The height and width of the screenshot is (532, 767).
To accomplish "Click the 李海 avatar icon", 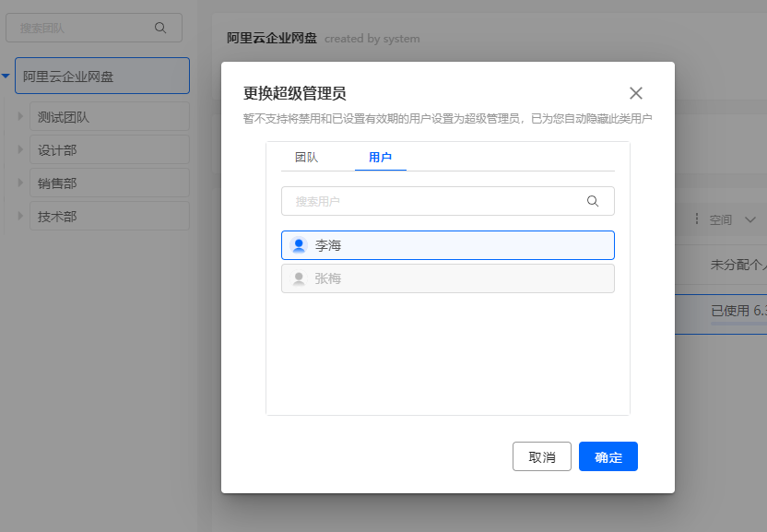I will pos(299,245).
